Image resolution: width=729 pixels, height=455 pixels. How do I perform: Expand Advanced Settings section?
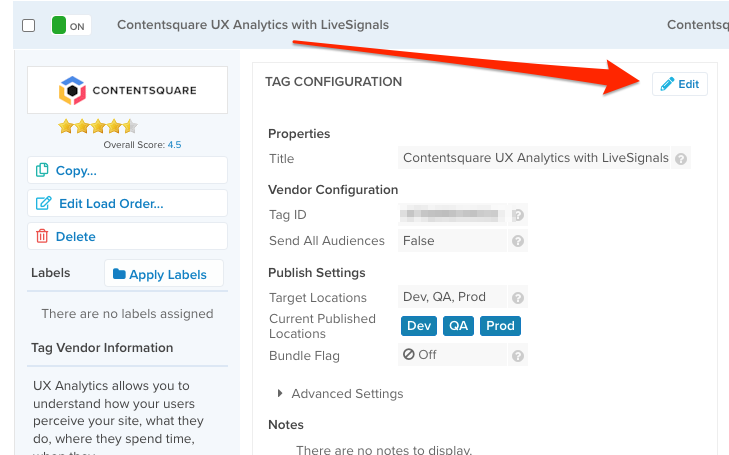pyautogui.click(x=340, y=394)
